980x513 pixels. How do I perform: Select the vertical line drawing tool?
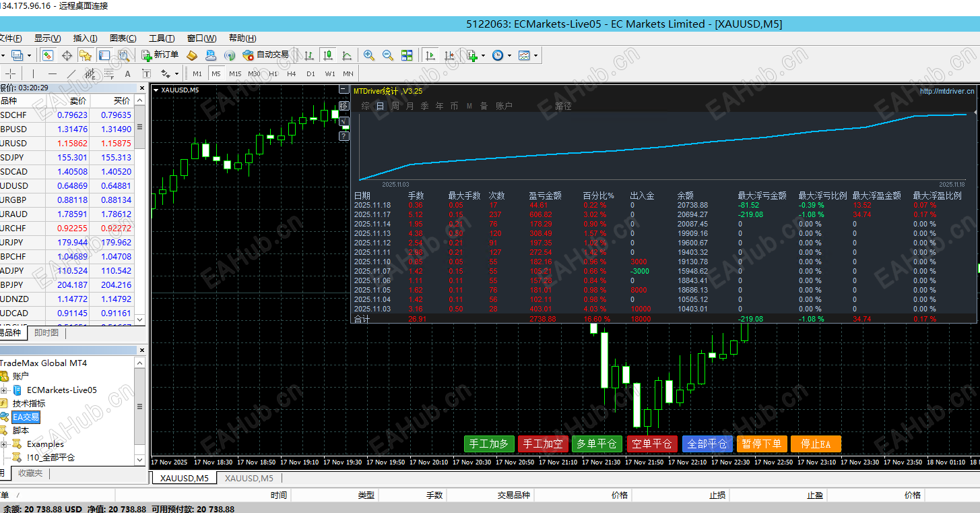pos(32,73)
